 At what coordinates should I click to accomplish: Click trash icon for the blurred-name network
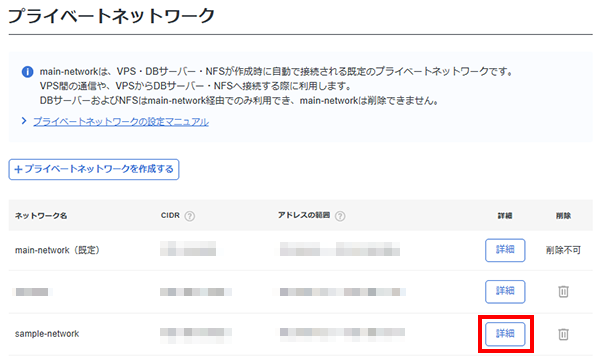point(563,292)
